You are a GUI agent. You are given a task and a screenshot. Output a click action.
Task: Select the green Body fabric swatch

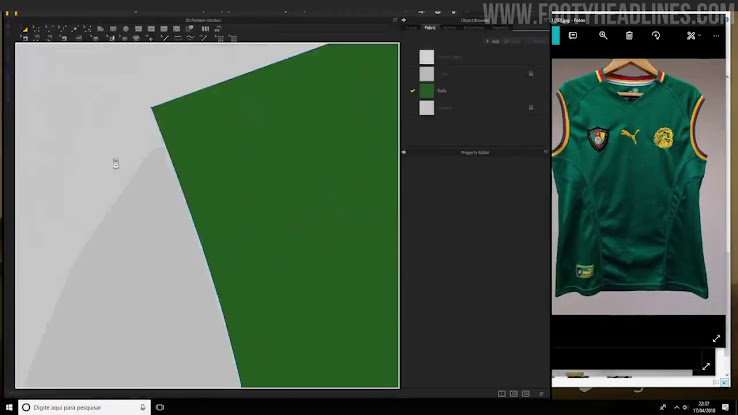tap(426, 91)
